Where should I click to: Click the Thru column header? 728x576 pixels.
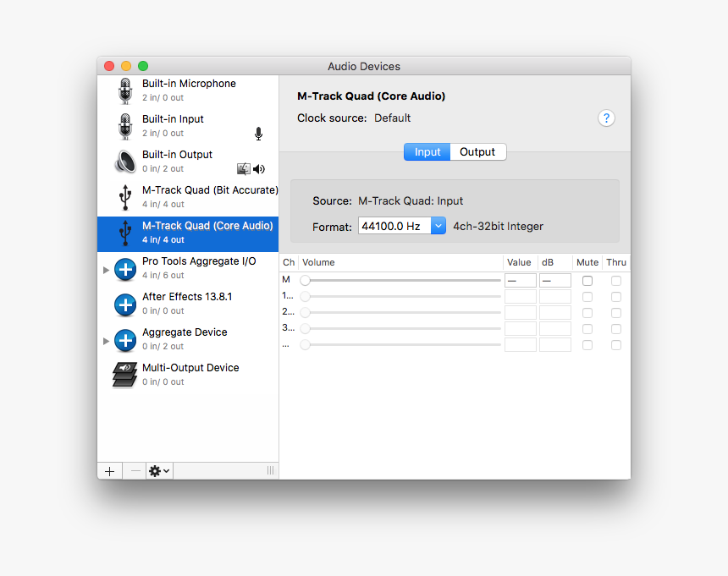click(x=616, y=262)
